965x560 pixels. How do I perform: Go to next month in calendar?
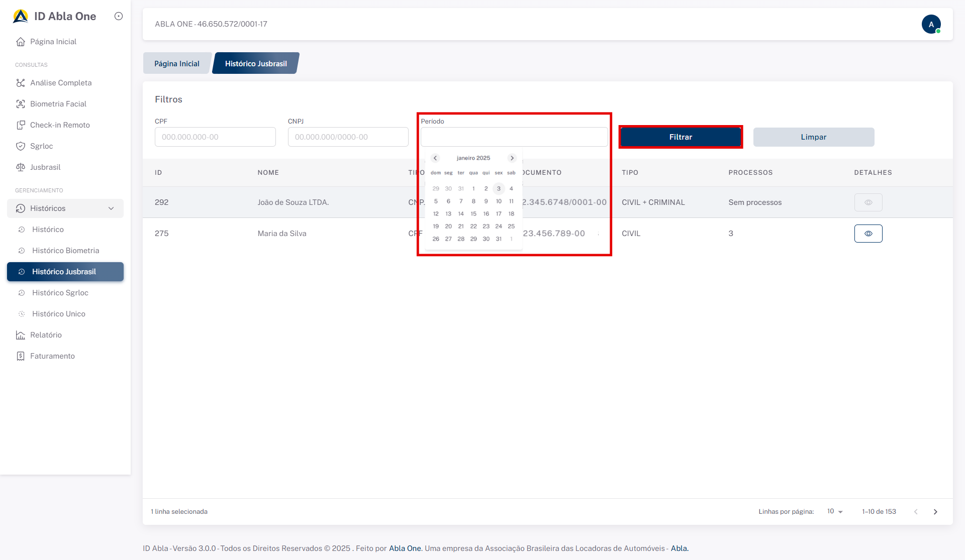(x=512, y=158)
